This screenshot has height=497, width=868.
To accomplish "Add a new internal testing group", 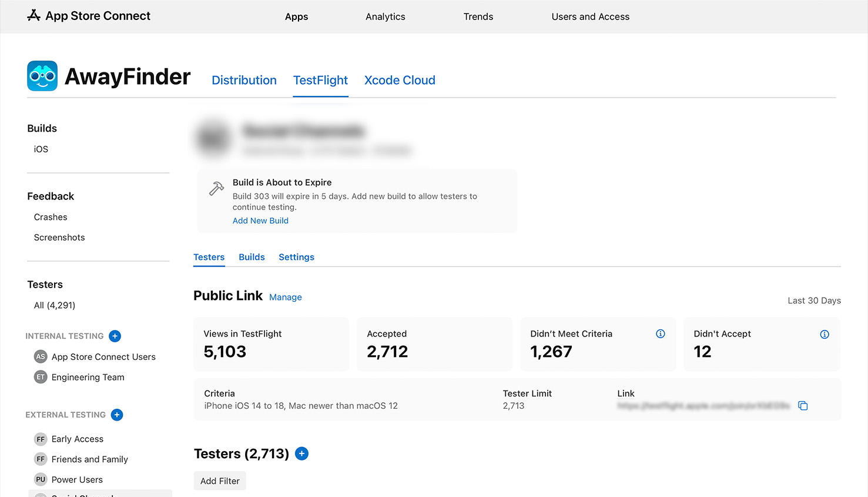I will (115, 336).
